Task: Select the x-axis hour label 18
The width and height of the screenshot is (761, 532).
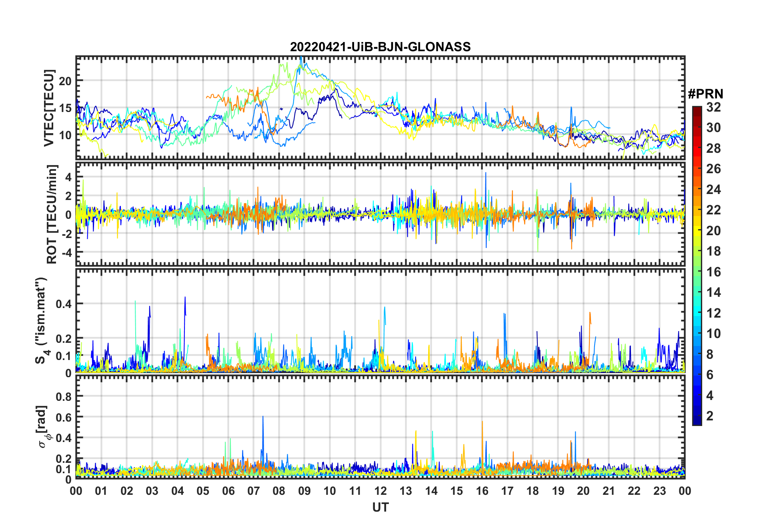Action: (533, 491)
